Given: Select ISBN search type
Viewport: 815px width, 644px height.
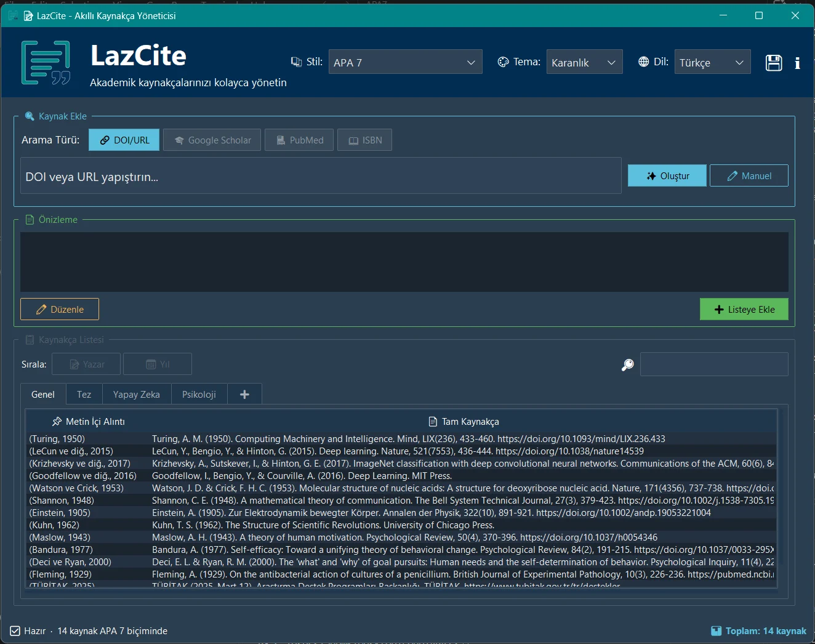Looking at the screenshot, I should 364,140.
